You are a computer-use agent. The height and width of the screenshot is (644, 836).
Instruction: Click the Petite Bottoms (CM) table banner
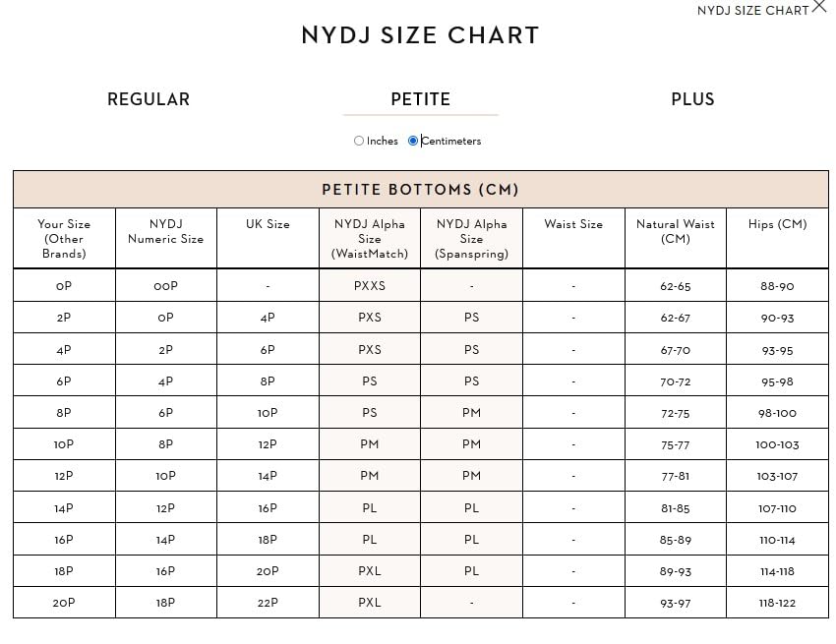pos(420,189)
